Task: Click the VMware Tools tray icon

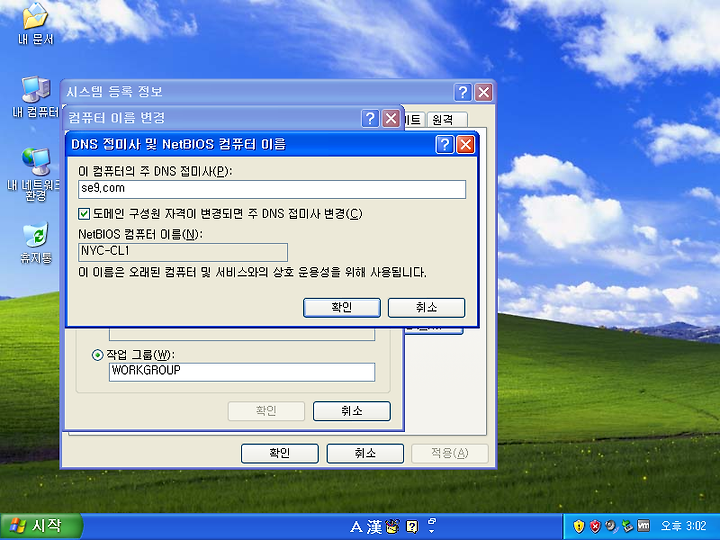Action: point(644,526)
